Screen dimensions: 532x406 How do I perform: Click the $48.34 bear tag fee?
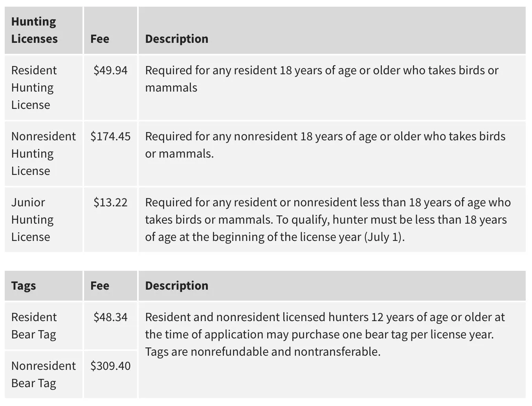click(110, 317)
